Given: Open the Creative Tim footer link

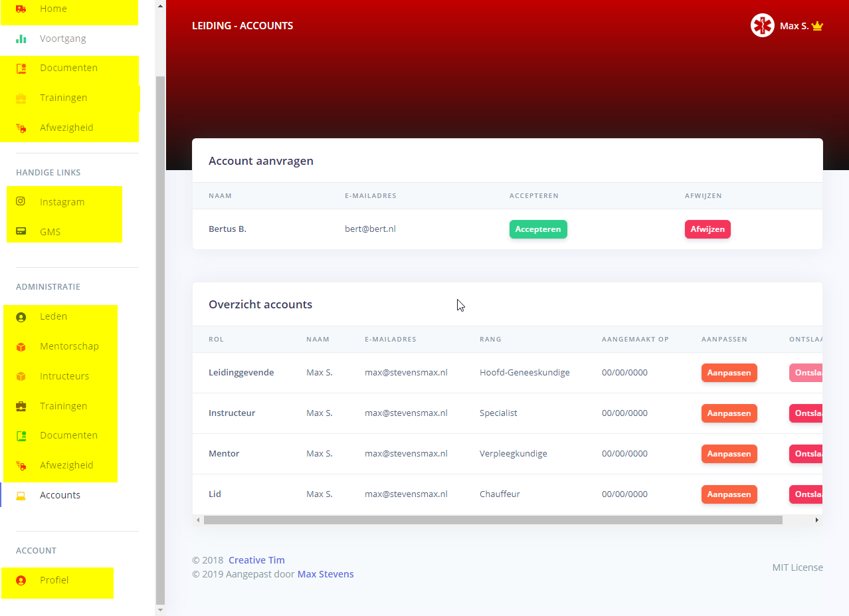Looking at the screenshot, I should (x=256, y=560).
